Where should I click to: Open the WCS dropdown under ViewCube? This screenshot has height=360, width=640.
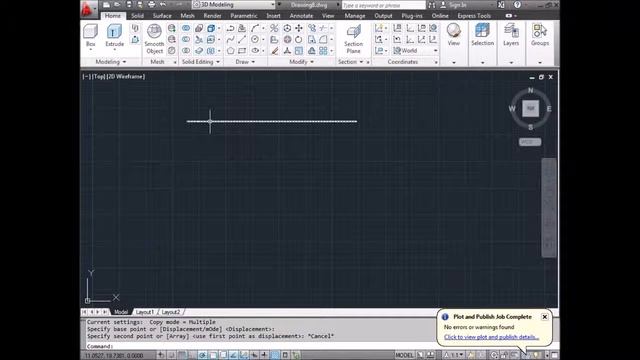pos(530,142)
